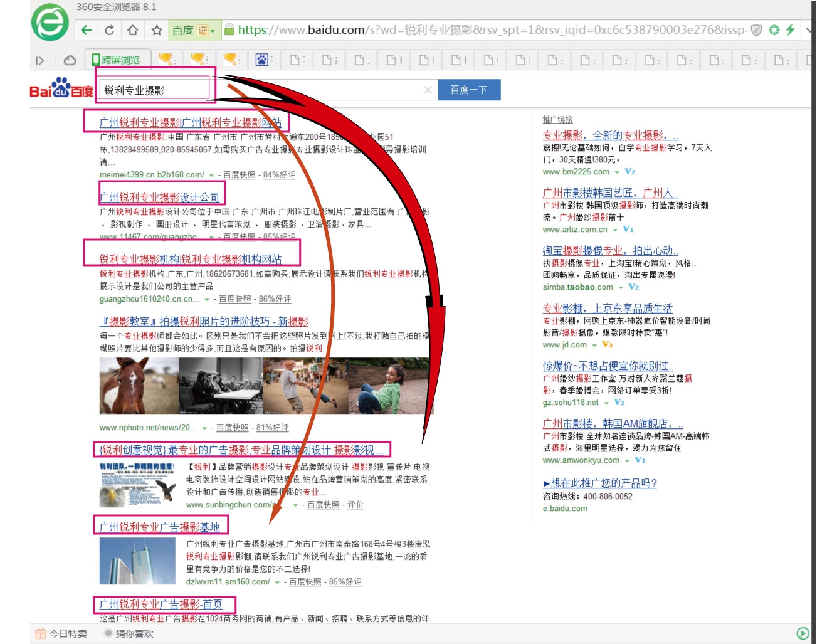
Task: Bookmark this page with star icon
Action: (157, 30)
